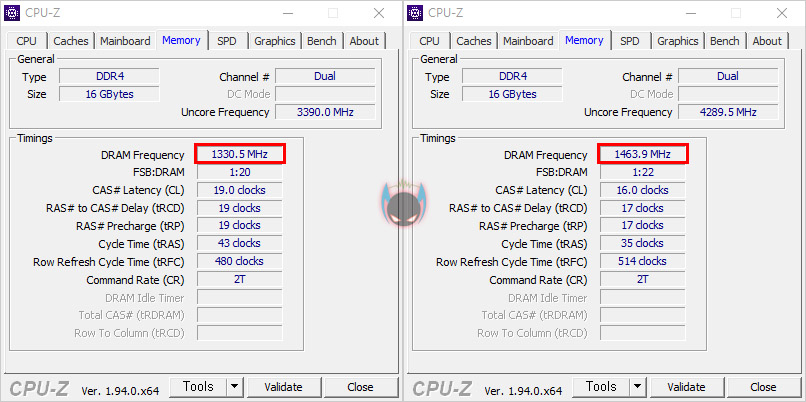Open the Caches tab in right window
Screen dimensions: 806x402
click(474, 41)
